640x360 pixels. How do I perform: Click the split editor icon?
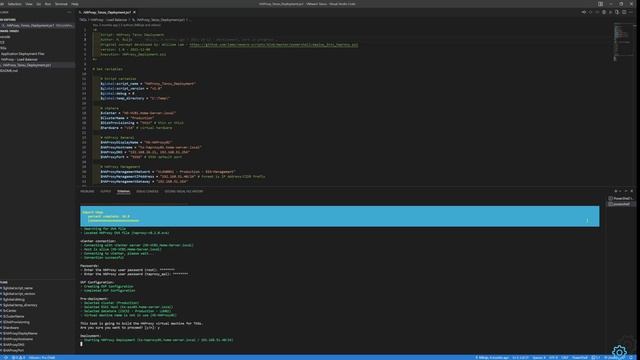pos(624,12)
